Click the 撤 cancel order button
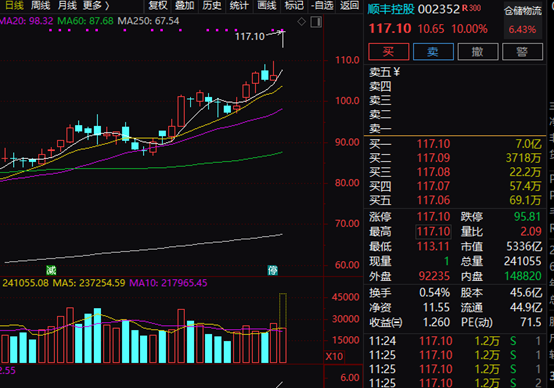Image resolution: width=554 pixels, height=388 pixels. [478, 52]
